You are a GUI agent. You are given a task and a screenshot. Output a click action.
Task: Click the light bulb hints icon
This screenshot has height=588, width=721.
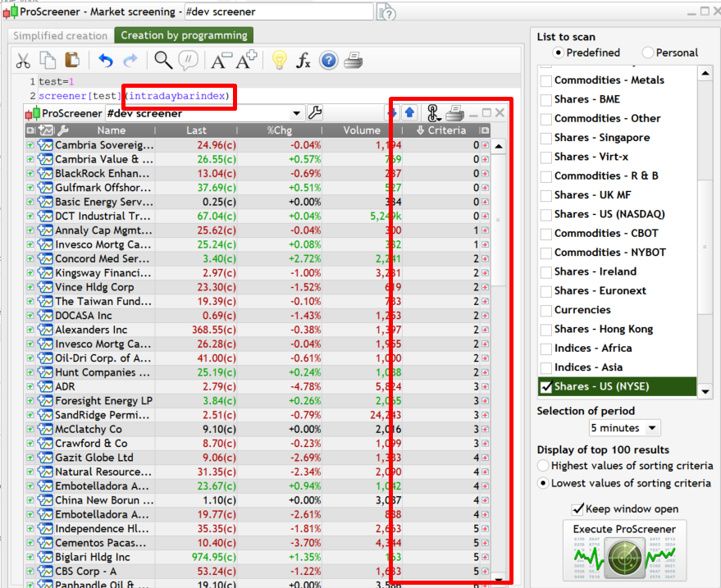(280, 60)
